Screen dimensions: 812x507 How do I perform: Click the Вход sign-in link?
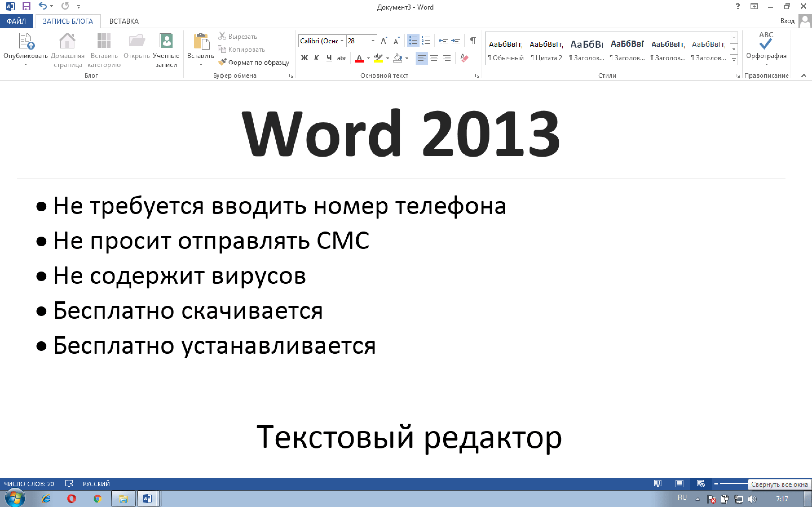787,21
